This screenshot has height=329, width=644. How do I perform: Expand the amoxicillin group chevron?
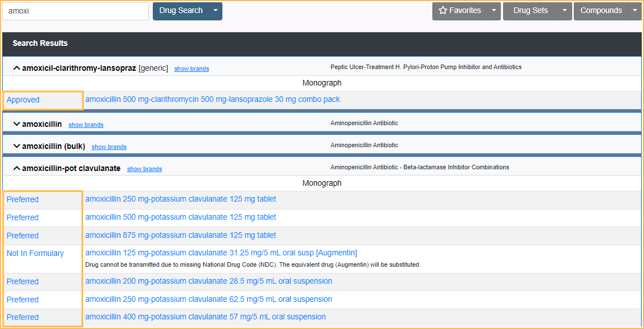pyautogui.click(x=16, y=124)
